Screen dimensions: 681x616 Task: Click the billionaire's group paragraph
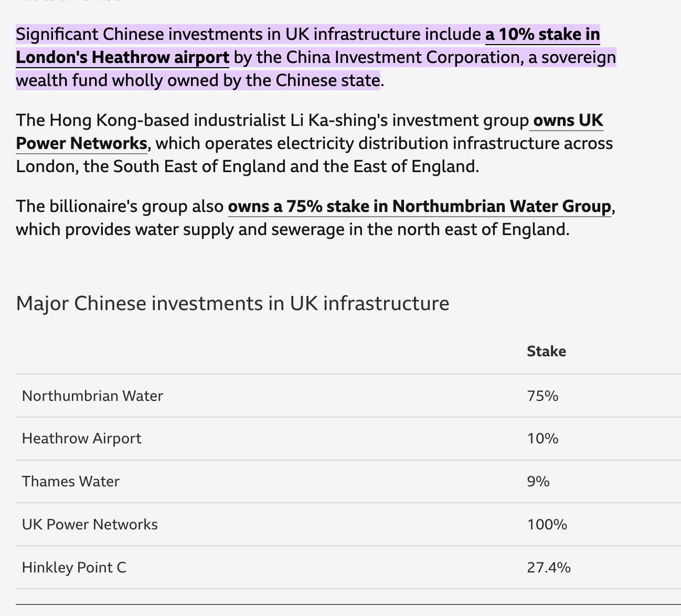(315, 218)
